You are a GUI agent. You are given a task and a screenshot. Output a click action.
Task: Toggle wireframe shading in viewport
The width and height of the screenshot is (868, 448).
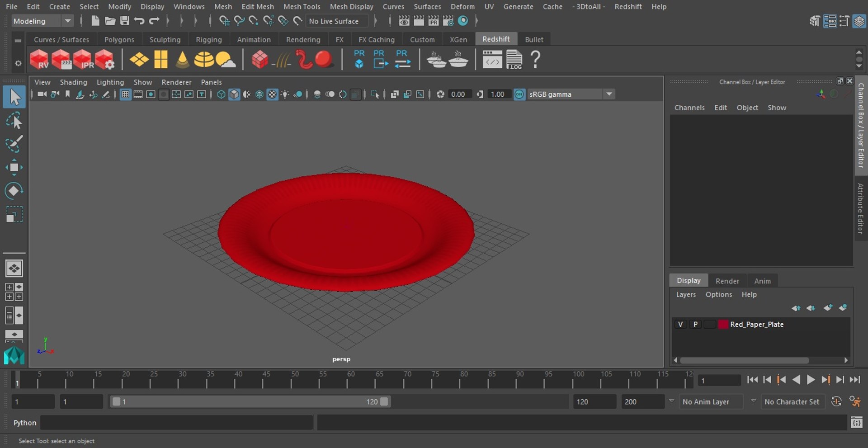tap(221, 94)
